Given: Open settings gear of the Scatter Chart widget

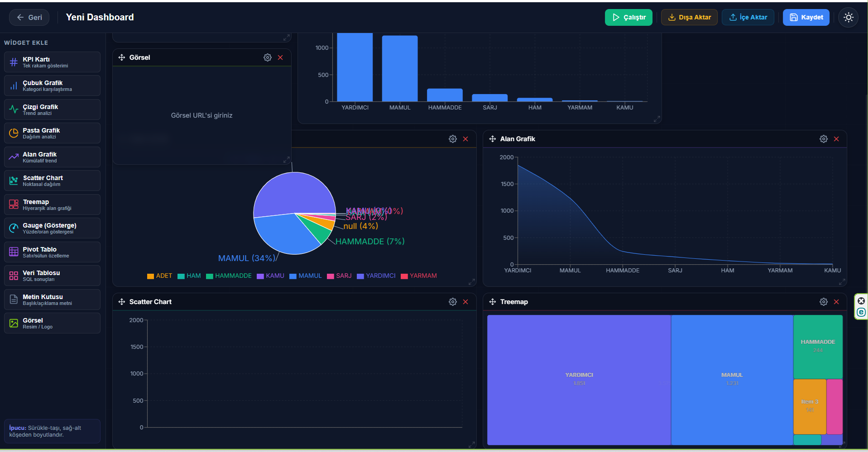Looking at the screenshot, I should click(x=453, y=302).
